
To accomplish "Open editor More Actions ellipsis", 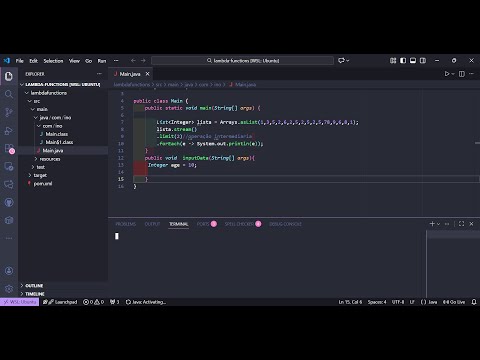I will tap(471, 74).
